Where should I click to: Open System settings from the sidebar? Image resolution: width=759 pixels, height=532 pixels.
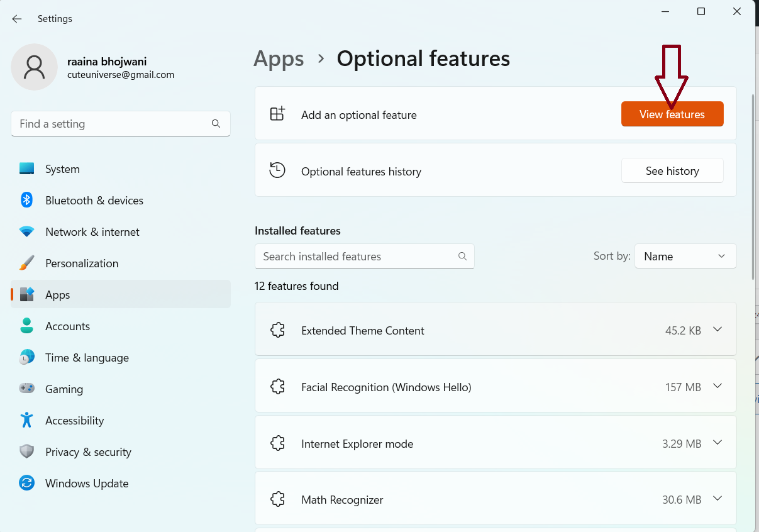point(62,169)
